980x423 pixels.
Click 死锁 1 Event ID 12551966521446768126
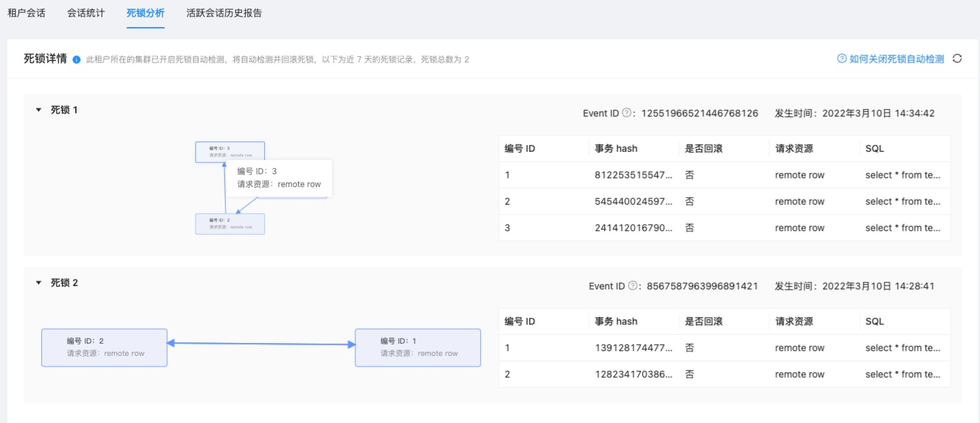(700, 113)
